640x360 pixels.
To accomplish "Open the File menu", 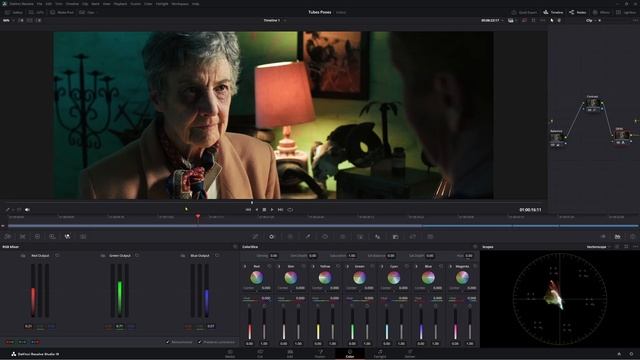I will [39, 4].
